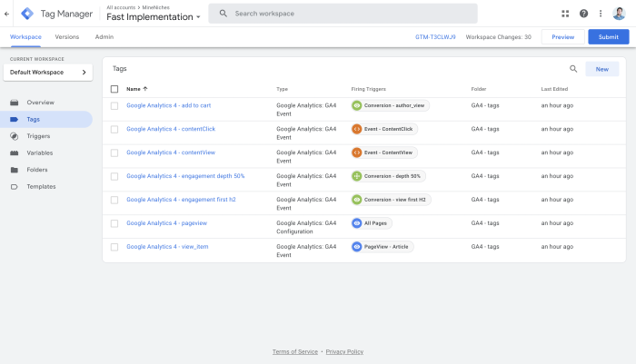Viewport: 636px width, 364px height.
Task: Click the Overview sidebar icon
Action: pyautogui.click(x=15, y=103)
